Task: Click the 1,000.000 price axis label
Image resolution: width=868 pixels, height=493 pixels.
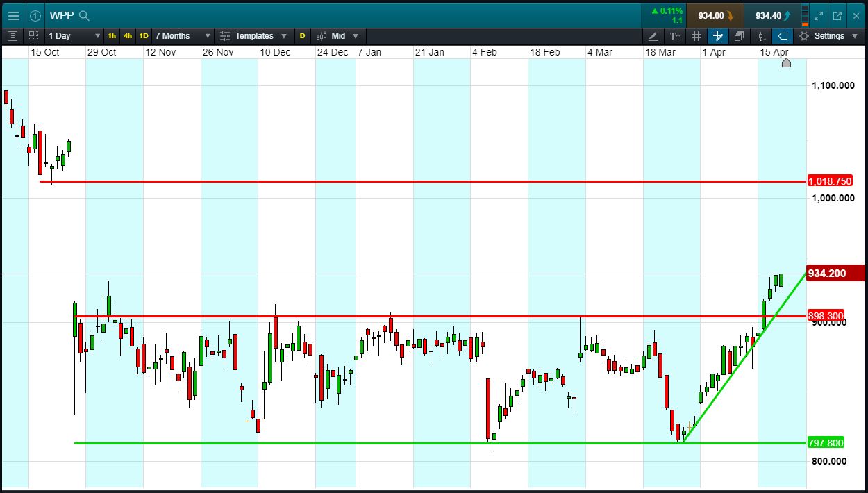Action: pyautogui.click(x=833, y=198)
